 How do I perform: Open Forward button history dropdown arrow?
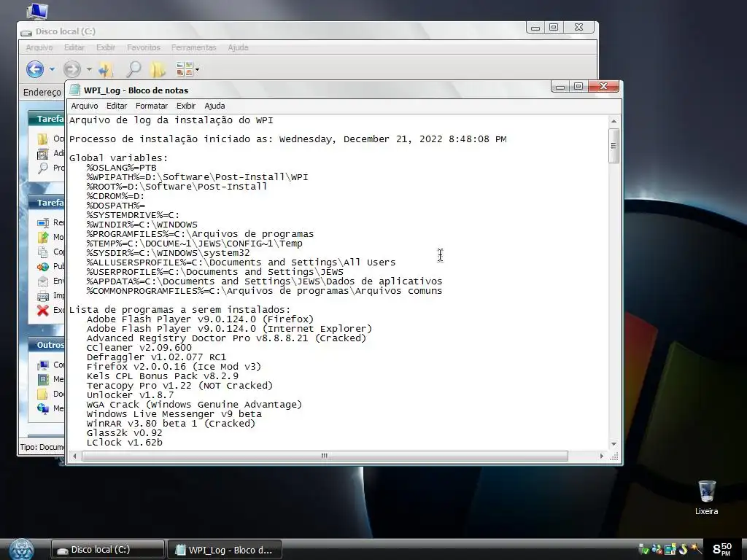coord(89,69)
